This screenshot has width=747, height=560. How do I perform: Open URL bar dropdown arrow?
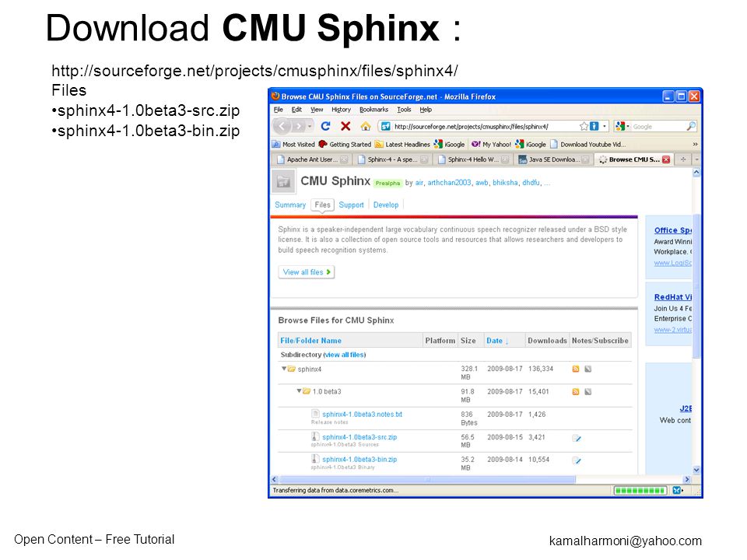(605, 126)
